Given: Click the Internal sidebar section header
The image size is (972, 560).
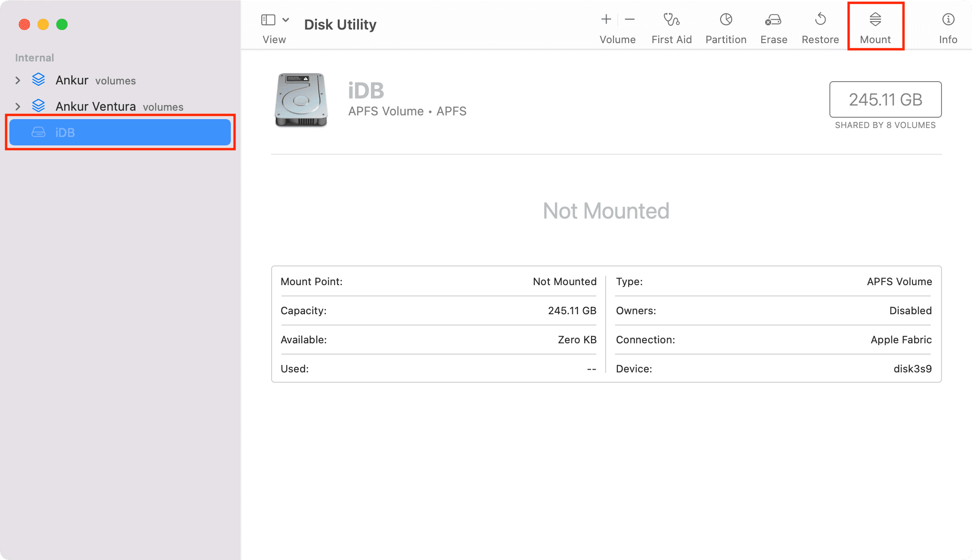Looking at the screenshot, I should [34, 58].
